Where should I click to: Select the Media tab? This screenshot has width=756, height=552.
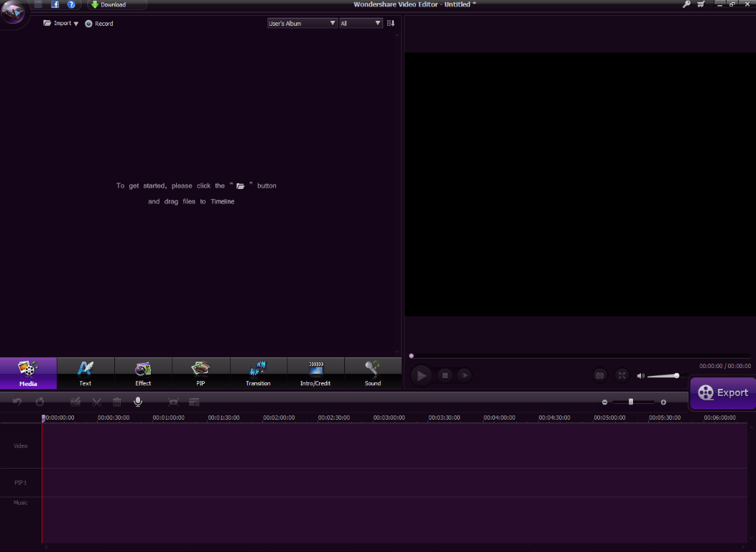pos(29,373)
